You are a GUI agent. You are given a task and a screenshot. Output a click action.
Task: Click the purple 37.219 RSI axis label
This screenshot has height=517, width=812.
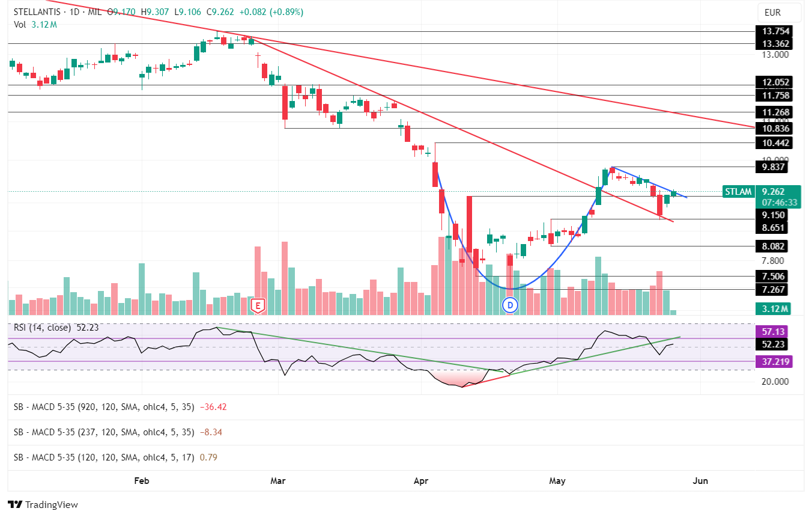775,362
